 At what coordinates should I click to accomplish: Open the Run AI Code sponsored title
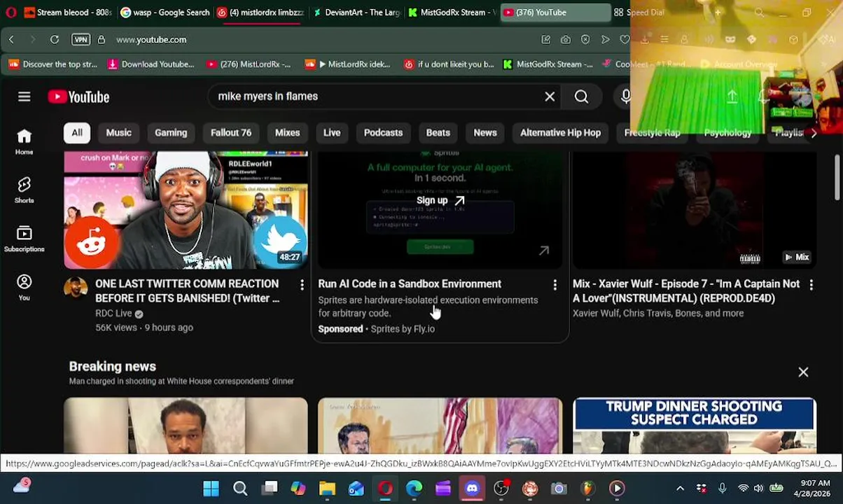pos(410,283)
